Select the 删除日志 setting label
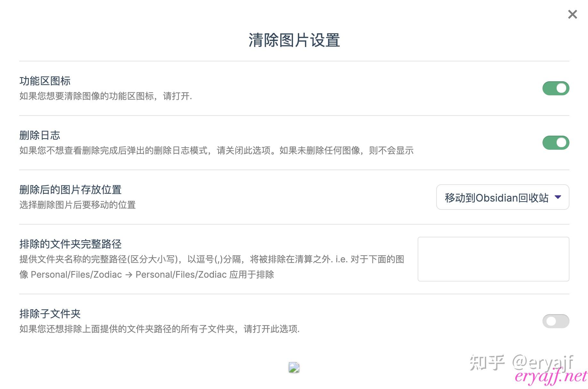The height and width of the screenshot is (389, 588). pyautogui.click(x=39, y=135)
